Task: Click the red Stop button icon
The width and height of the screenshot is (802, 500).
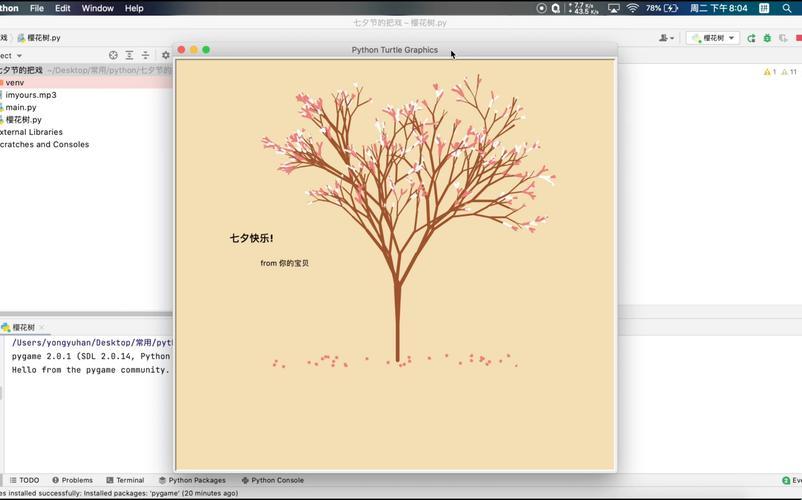Action: pos(799,38)
